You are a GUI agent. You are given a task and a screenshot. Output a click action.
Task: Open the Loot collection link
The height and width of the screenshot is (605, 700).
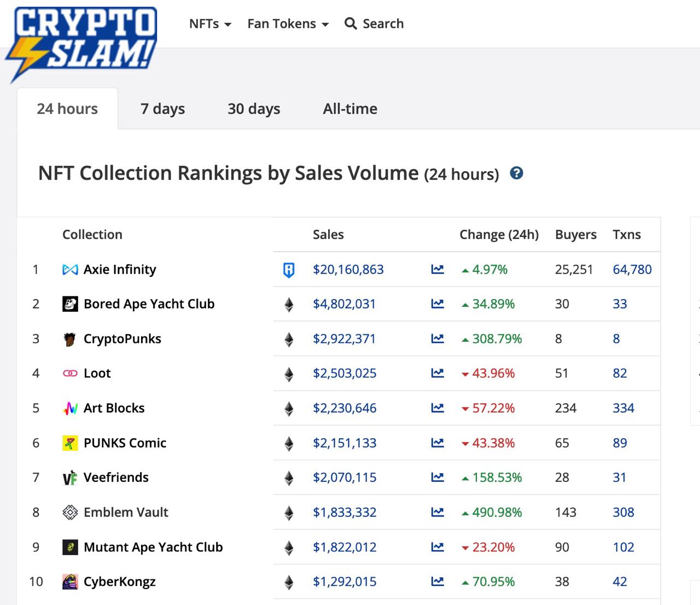tap(97, 374)
